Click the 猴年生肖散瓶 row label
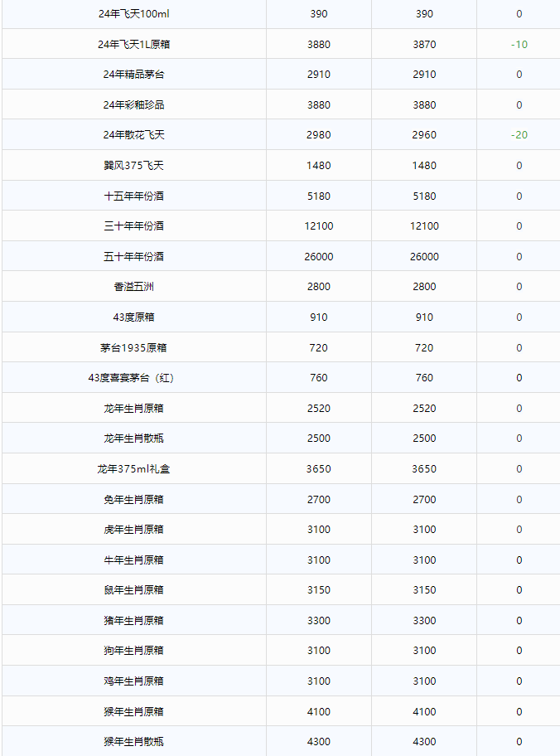Viewport: 560px width, 756px height. click(x=133, y=742)
